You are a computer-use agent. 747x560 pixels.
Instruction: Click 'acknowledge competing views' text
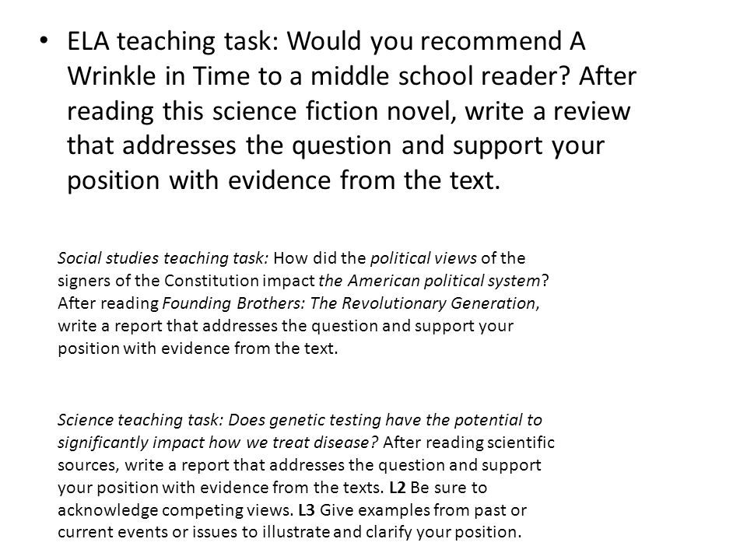175,510
